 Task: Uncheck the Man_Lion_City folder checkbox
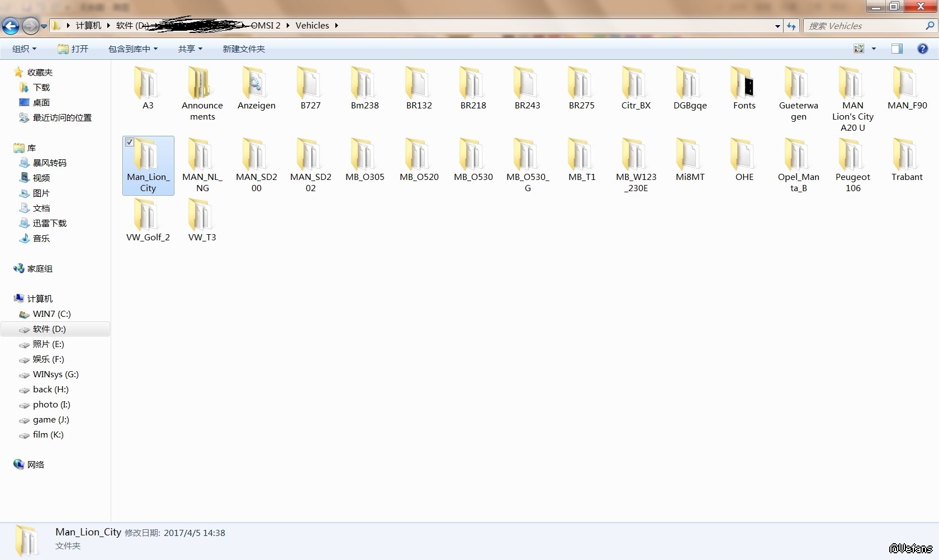130,142
